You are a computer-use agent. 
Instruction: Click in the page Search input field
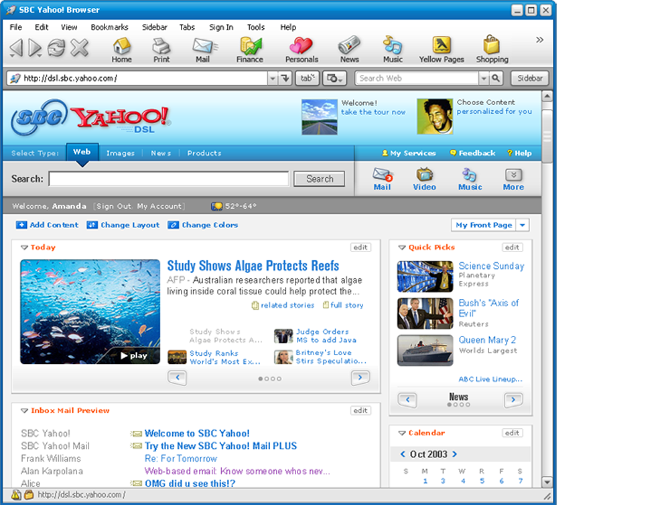pyautogui.click(x=169, y=179)
